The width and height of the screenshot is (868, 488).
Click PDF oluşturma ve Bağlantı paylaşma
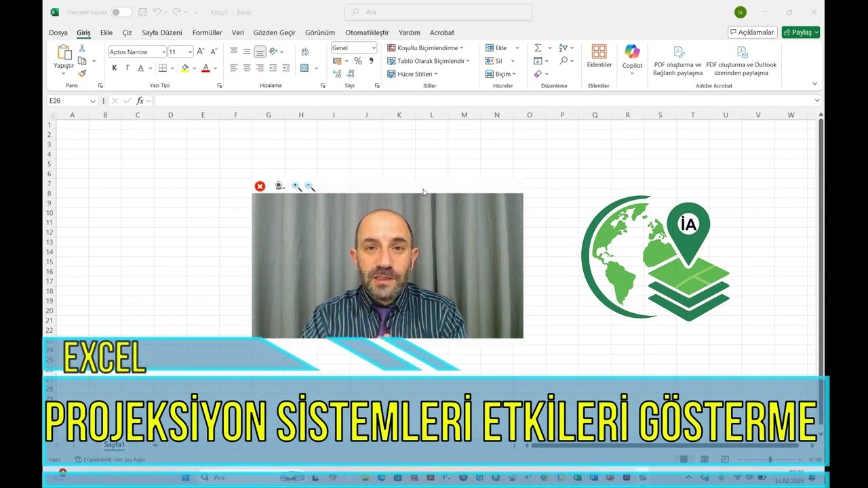point(677,60)
